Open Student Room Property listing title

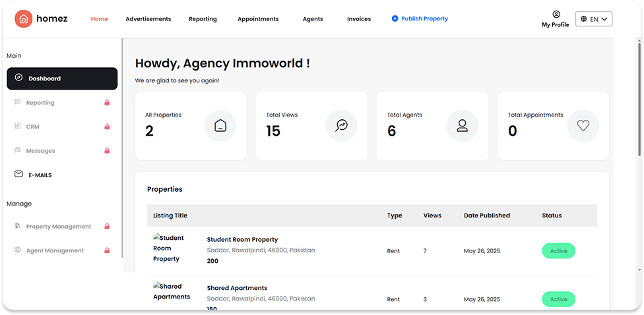pos(242,240)
